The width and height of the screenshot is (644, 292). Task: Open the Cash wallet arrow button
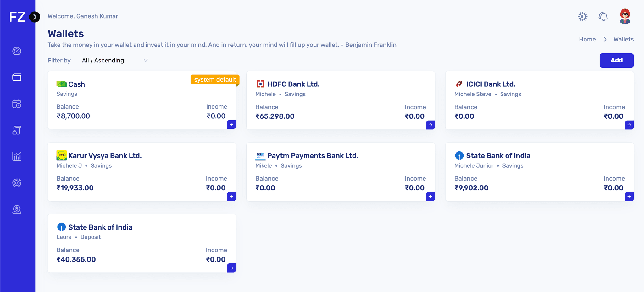pos(231,124)
